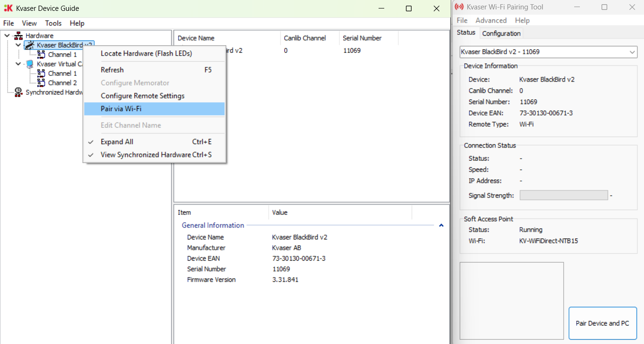
Task: Choose Refresh from context menu
Action: point(155,70)
